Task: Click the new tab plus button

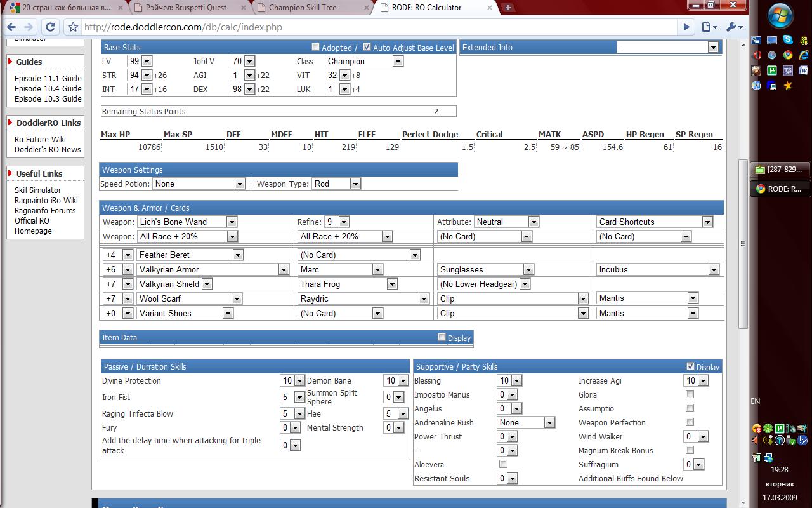Action: click(508, 8)
